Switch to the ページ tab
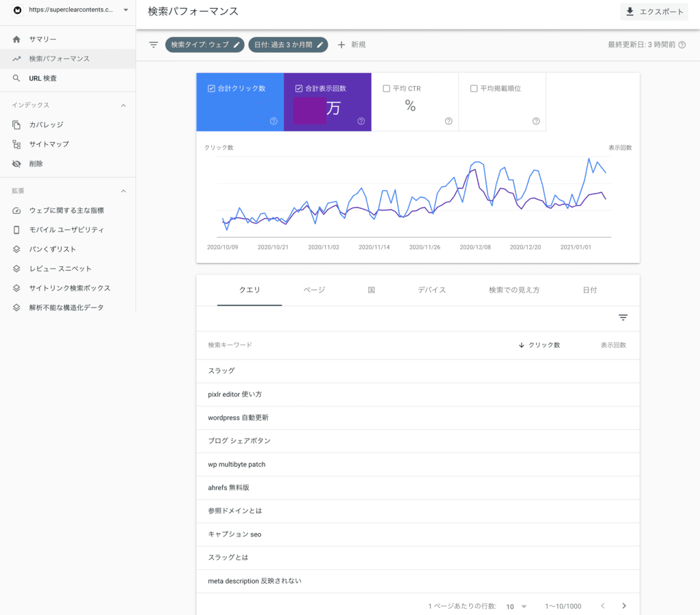This screenshot has height=615, width=700. point(314,290)
